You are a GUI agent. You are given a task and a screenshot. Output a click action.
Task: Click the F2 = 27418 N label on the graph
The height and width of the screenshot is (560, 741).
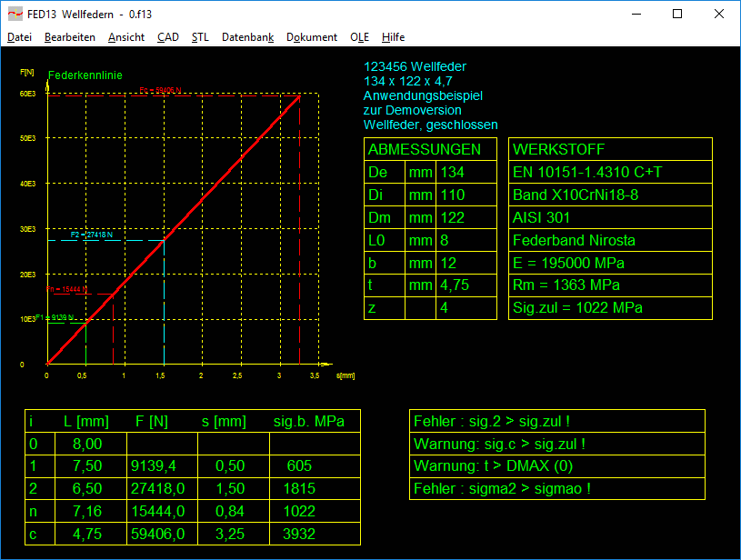click(92, 235)
